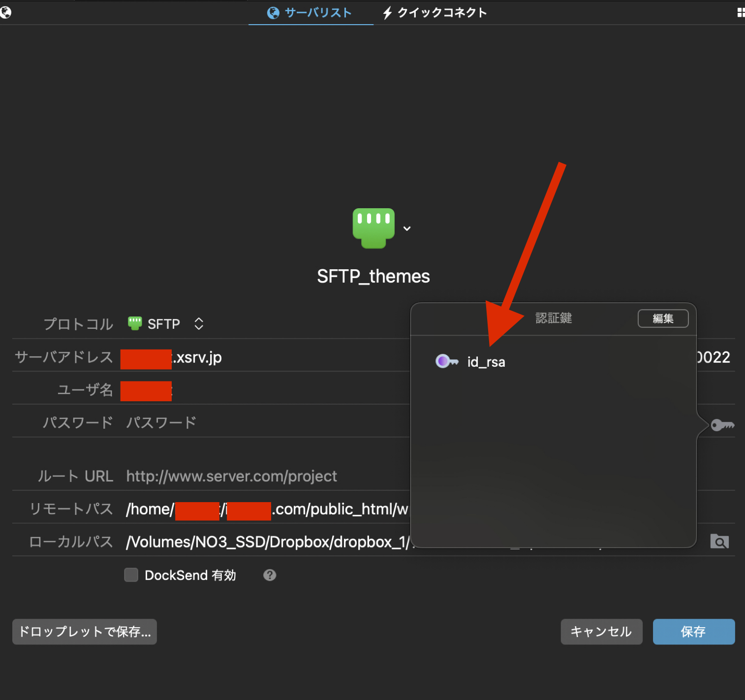Open the DockSend help question mark
The image size is (745, 700).
(269, 575)
